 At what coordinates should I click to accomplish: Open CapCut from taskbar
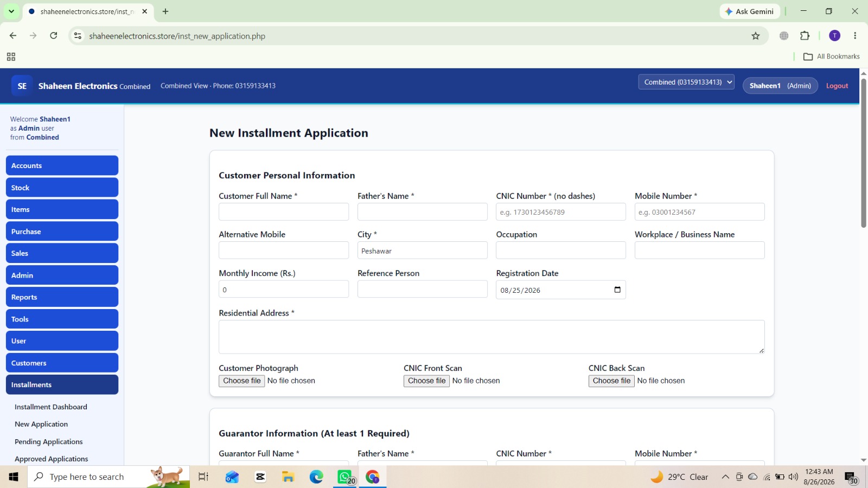click(x=260, y=477)
